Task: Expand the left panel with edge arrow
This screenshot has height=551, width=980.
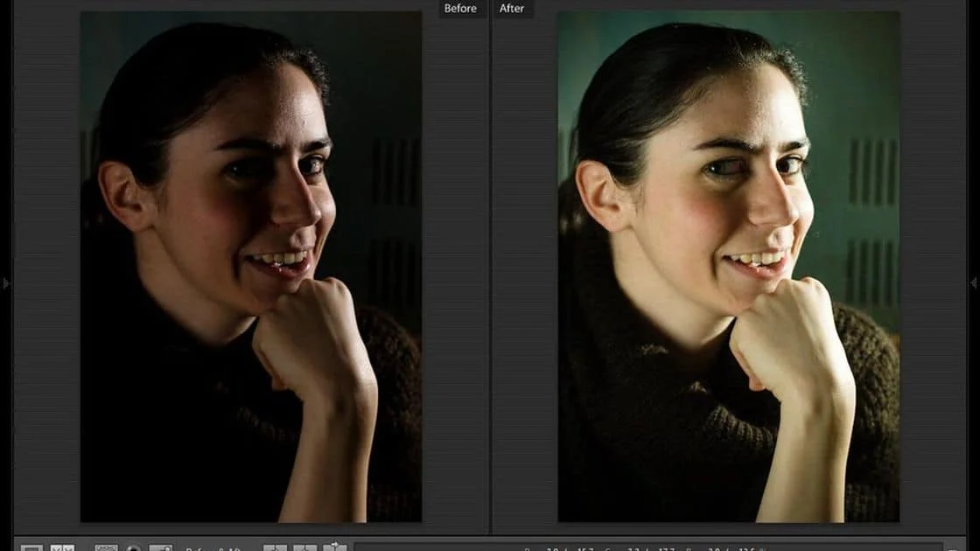Action: pyautogui.click(x=7, y=283)
